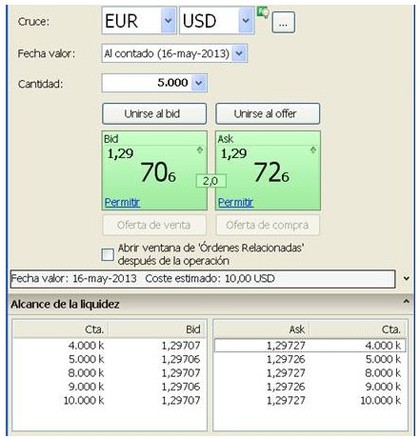The height and width of the screenshot is (438, 420).
Task: Click Permitir link in the Bid tile
Action: (122, 202)
